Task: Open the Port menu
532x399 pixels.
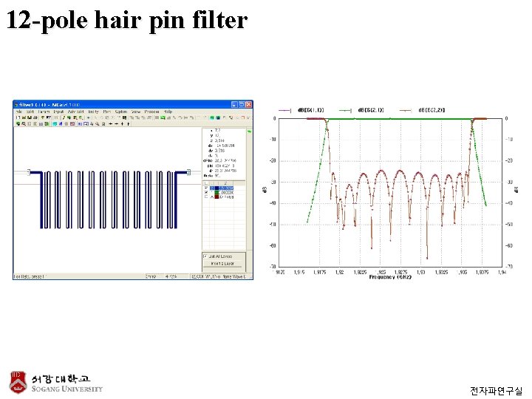Action: [x=107, y=112]
